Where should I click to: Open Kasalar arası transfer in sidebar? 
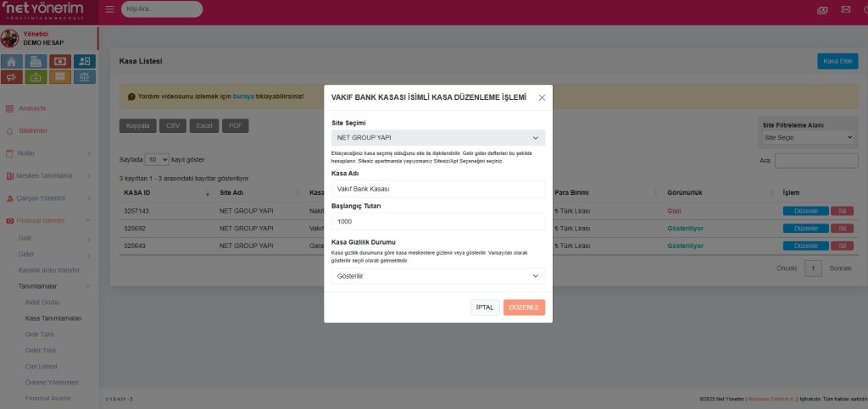click(x=49, y=269)
